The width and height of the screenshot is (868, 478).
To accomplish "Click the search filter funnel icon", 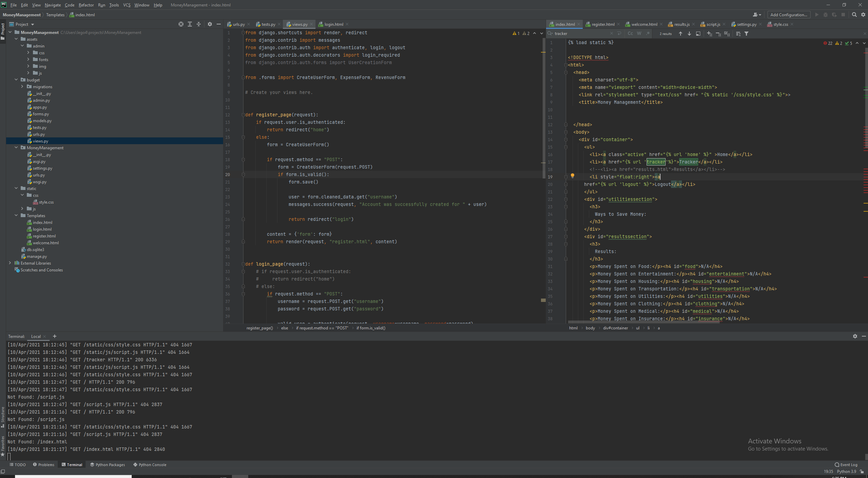I will click(746, 34).
